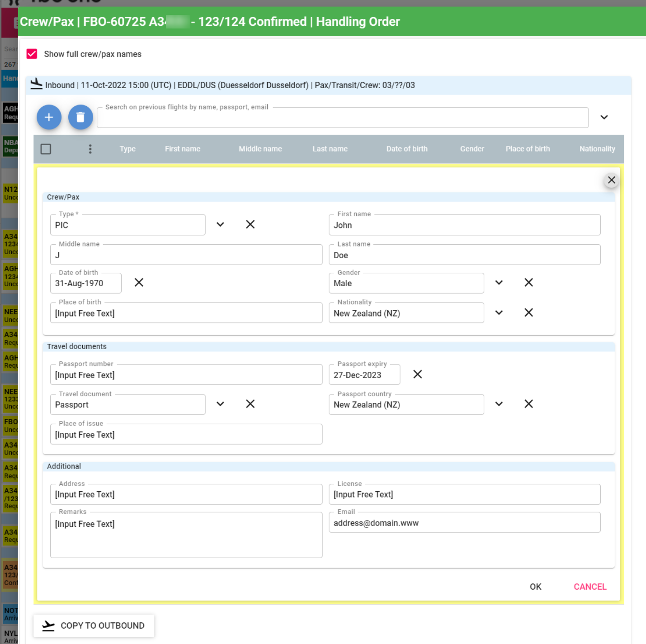The image size is (646, 644).
Task: Click the Remarks text area
Action: pos(186,535)
